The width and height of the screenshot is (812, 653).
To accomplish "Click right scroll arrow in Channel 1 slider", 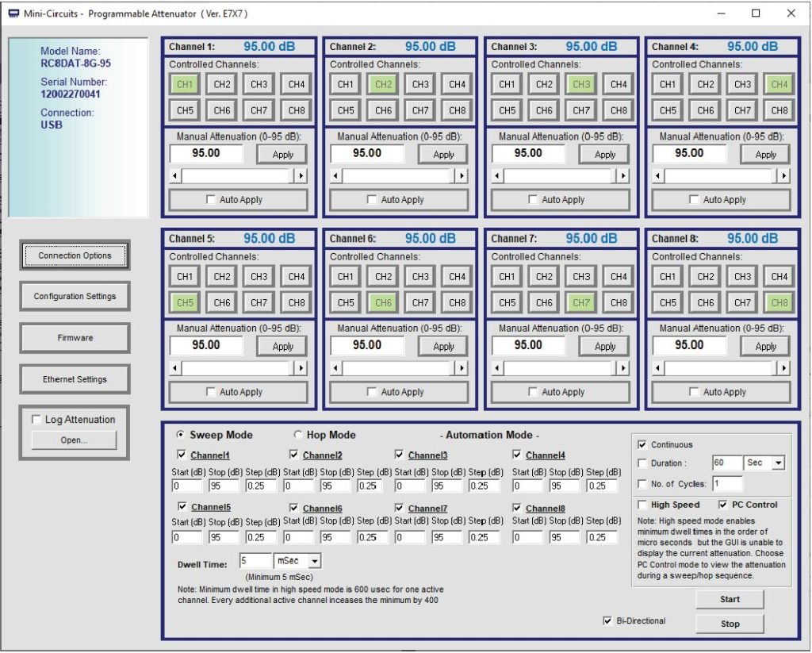I will (301, 176).
